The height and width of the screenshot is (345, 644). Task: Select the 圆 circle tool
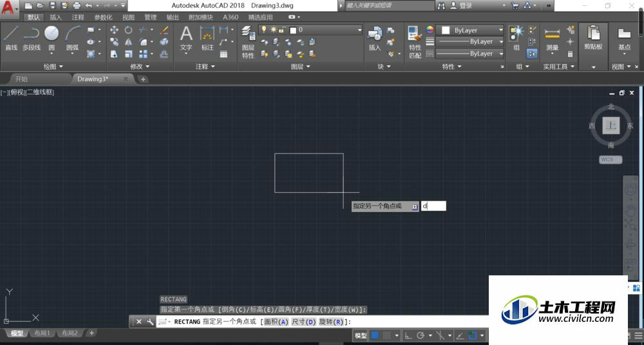(x=52, y=38)
